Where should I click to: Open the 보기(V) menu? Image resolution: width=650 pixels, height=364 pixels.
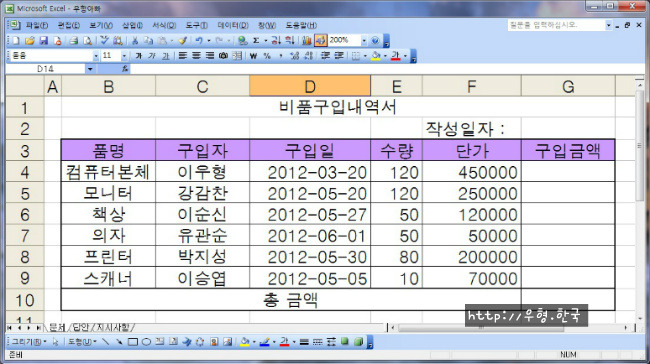[x=101, y=25]
